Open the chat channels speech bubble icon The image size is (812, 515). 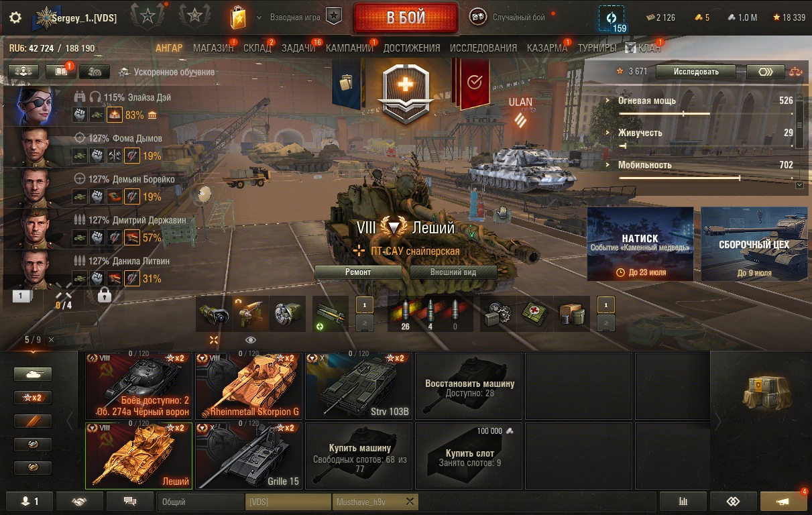point(130,501)
